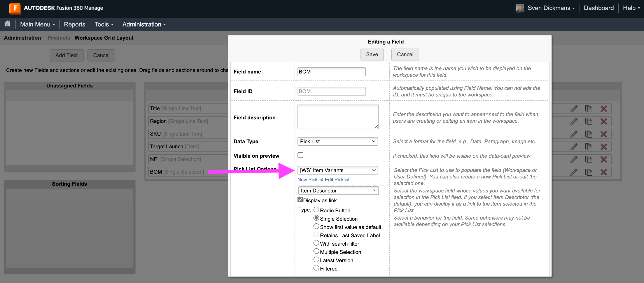Click Save in Editing a Field dialog
Viewport: 644px width, 283px height.
(x=372, y=54)
